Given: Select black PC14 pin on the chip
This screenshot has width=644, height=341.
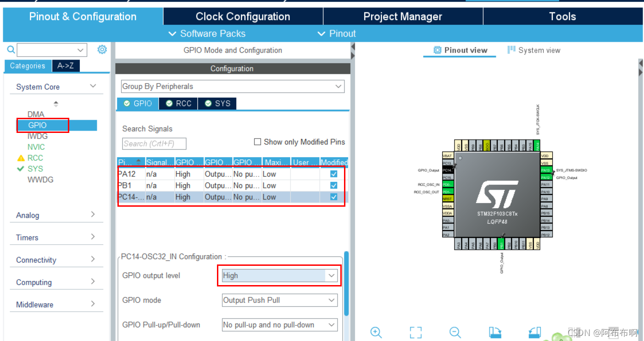Looking at the screenshot, I should tap(448, 170).
